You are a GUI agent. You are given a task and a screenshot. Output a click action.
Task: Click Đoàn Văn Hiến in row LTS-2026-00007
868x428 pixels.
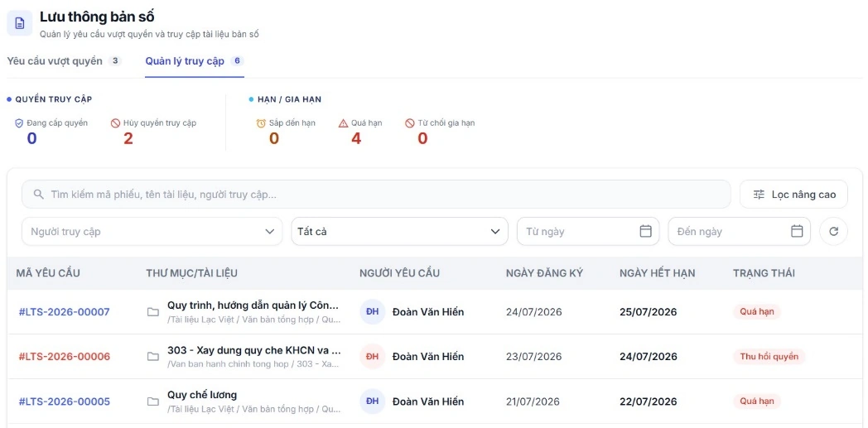(428, 312)
